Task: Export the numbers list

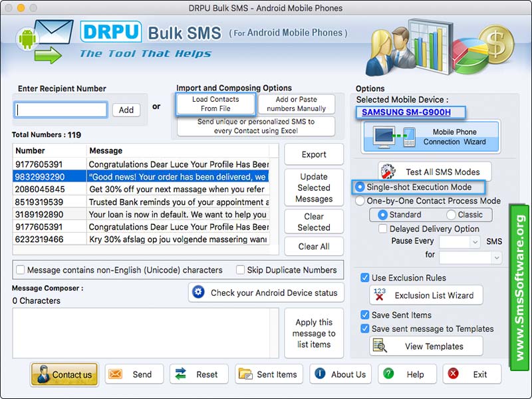Action: (313, 154)
